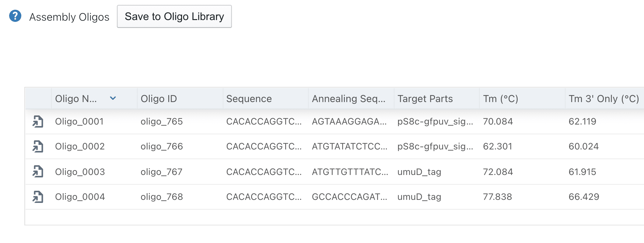Click the umuD_tag cell in Oligo_0003 row
Screen dimensions: 644x243
(419, 172)
